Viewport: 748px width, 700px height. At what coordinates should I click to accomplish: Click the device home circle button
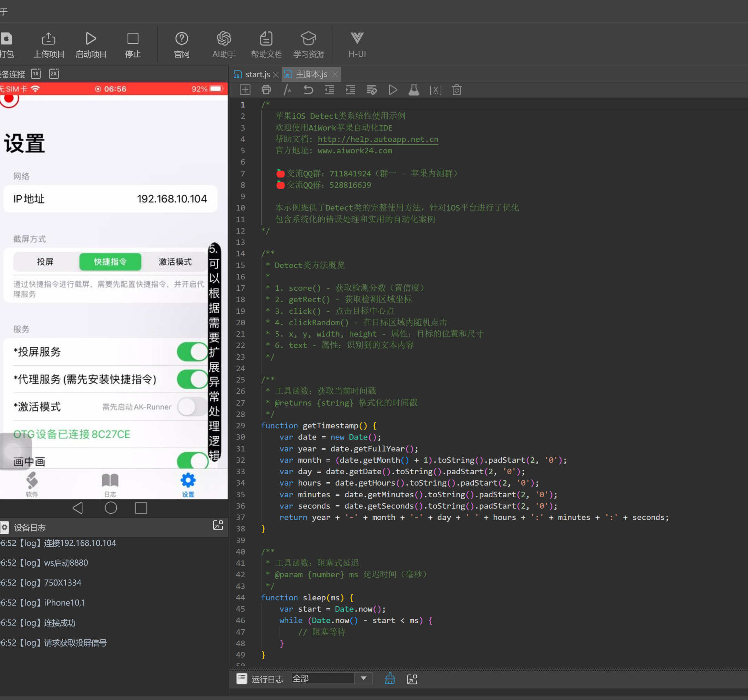(111, 508)
